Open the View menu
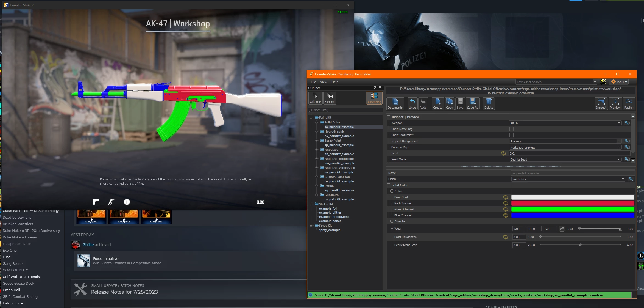 tap(324, 82)
